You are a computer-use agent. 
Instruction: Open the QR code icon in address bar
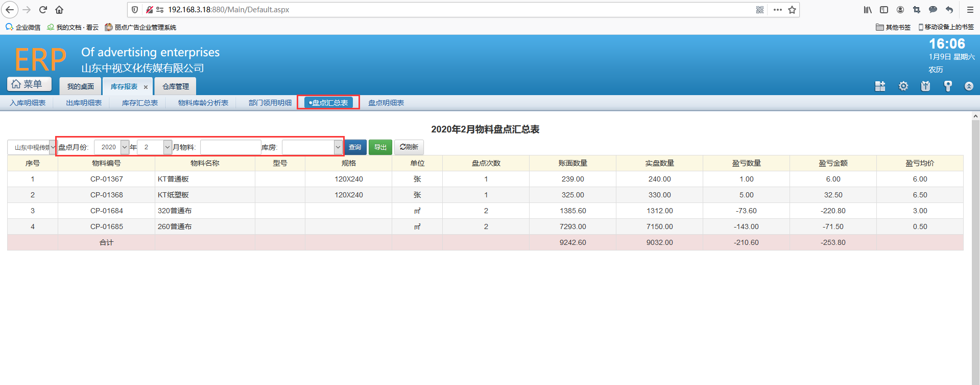point(760,10)
